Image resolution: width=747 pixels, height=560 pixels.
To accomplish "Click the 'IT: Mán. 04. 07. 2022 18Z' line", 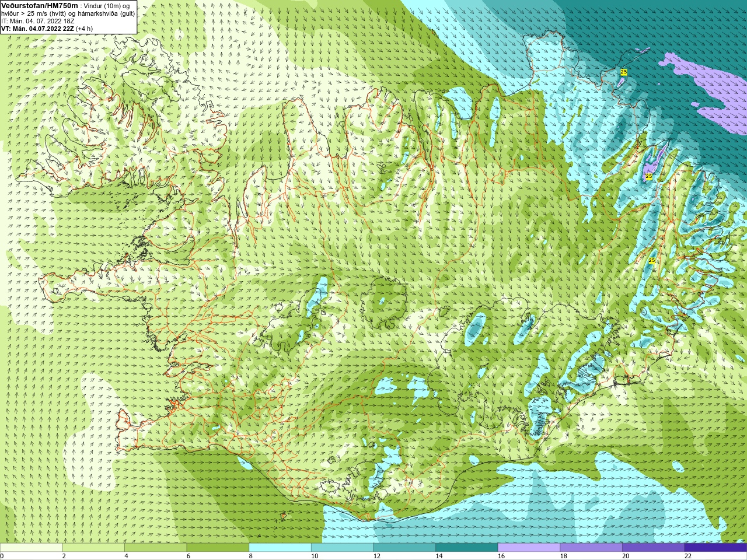I will point(38,21).
